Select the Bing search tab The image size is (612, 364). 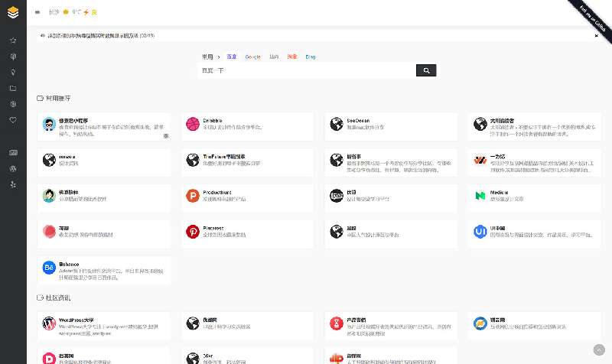(311, 57)
